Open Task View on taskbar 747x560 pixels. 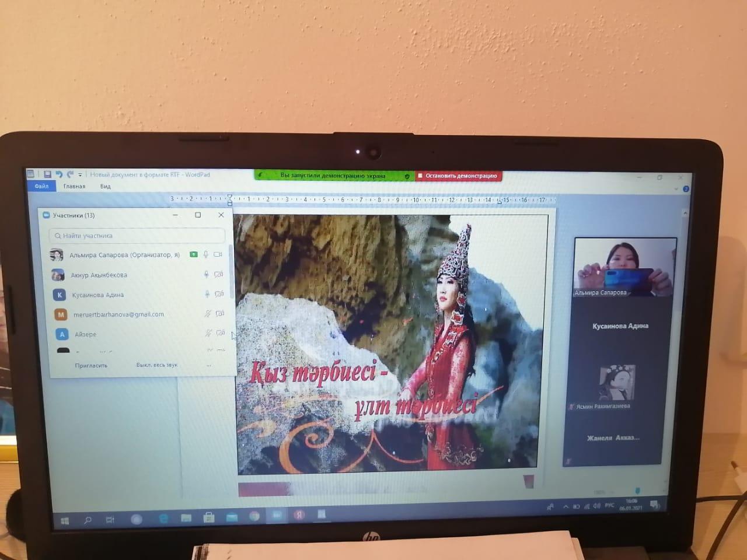[110, 519]
